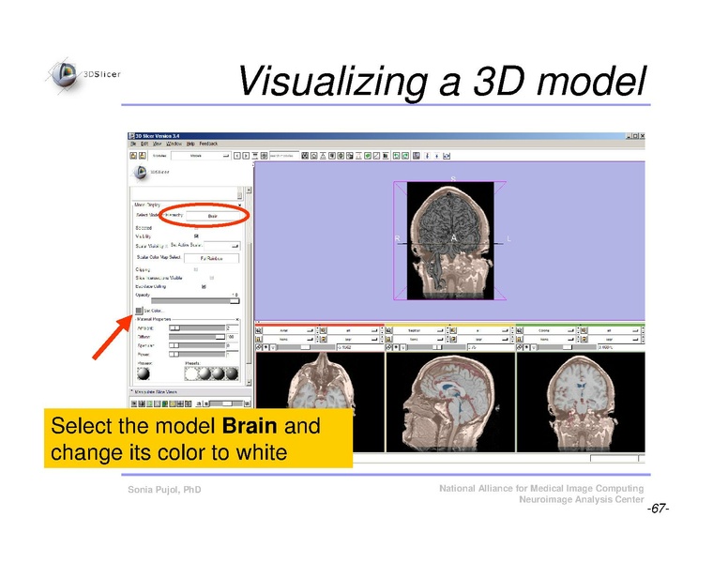Open the Sagittal orientation dropdown in yellow viewer
Viewport: 728px width, 563px height.
pos(418,330)
